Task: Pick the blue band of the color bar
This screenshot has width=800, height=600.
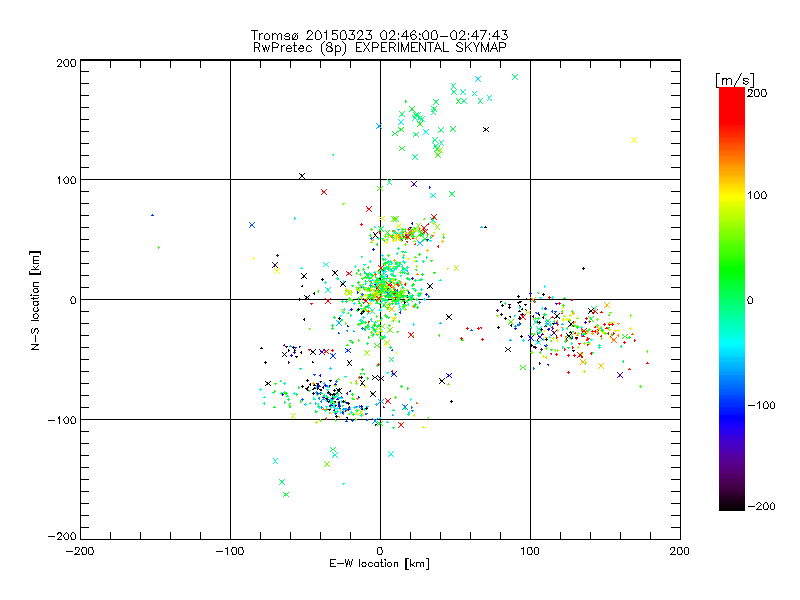Action: [x=732, y=416]
